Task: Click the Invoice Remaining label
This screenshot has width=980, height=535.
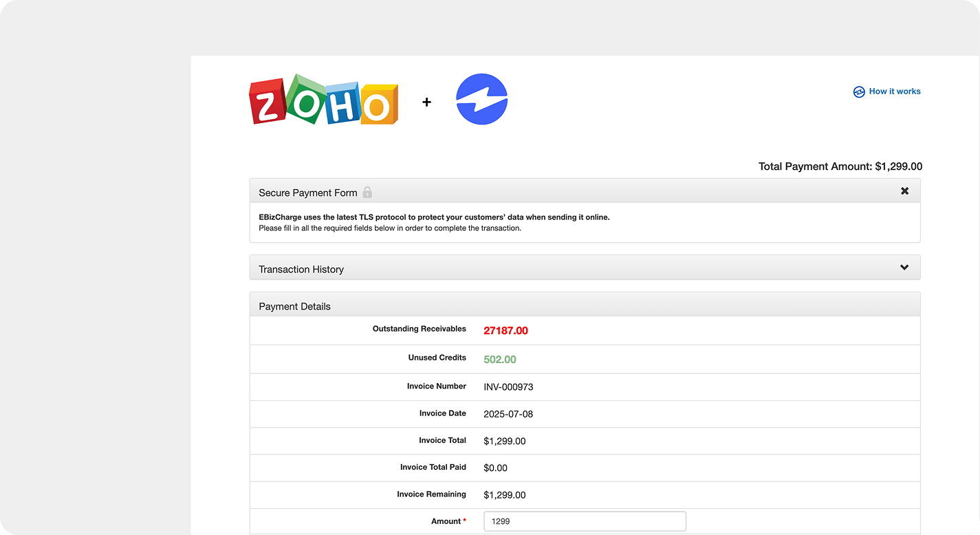Action: click(432, 494)
